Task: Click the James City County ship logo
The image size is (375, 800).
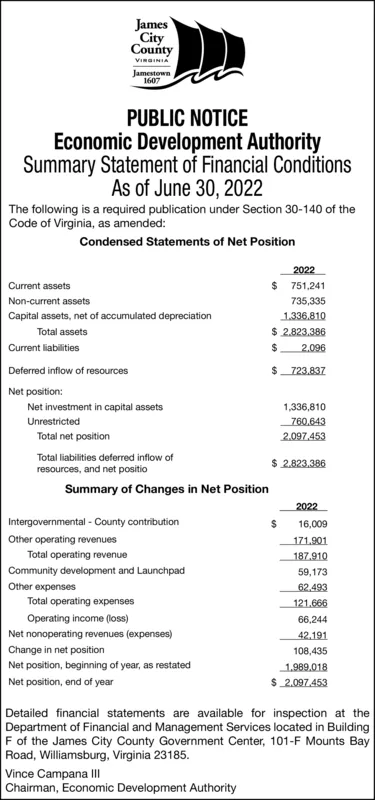Action: point(187,53)
